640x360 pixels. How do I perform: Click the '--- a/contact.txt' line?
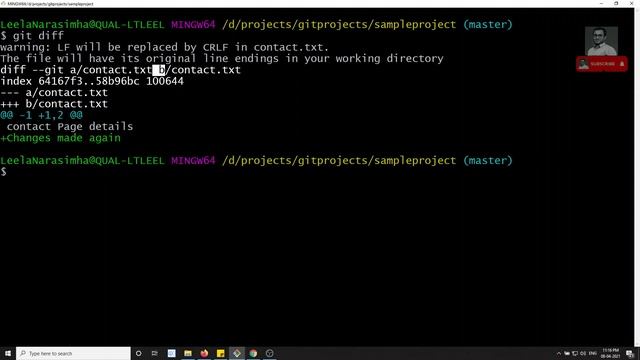click(x=54, y=93)
